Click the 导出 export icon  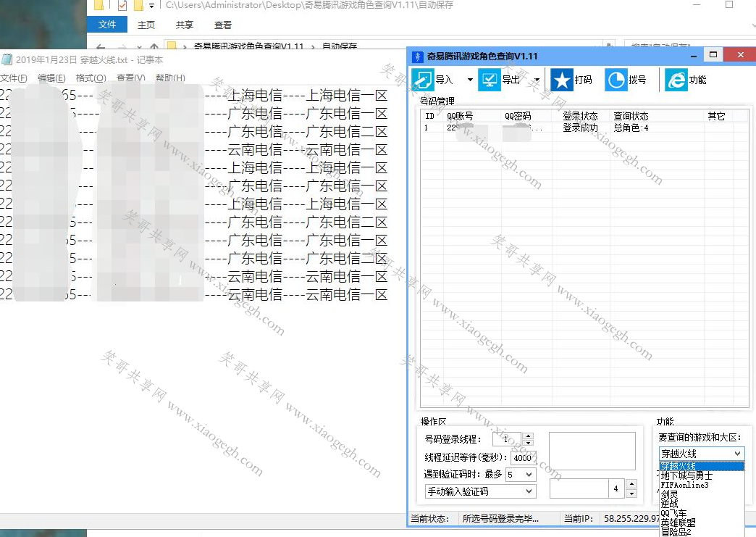coord(489,80)
